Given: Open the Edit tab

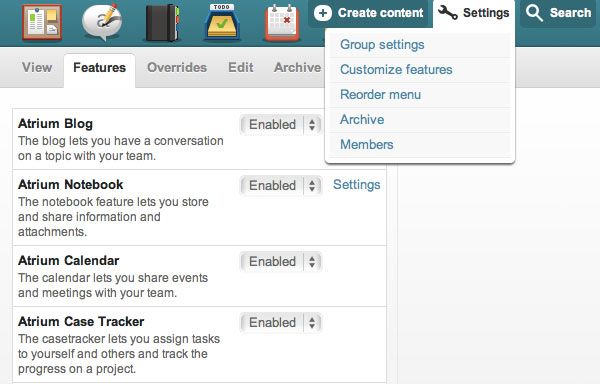Looking at the screenshot, I should [x=241, y=68].
